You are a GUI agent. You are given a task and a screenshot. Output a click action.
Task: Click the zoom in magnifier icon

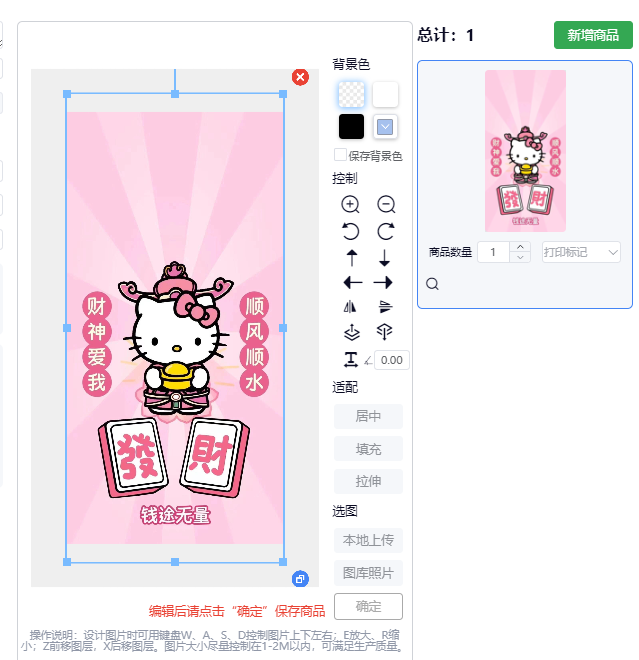click(350, 205)
